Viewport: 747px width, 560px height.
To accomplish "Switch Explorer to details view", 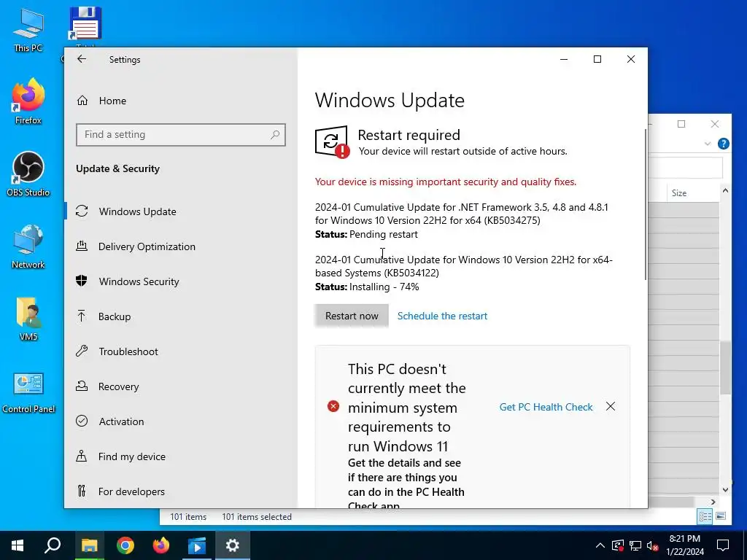I will pyautogui.click(x=705, y=516).
